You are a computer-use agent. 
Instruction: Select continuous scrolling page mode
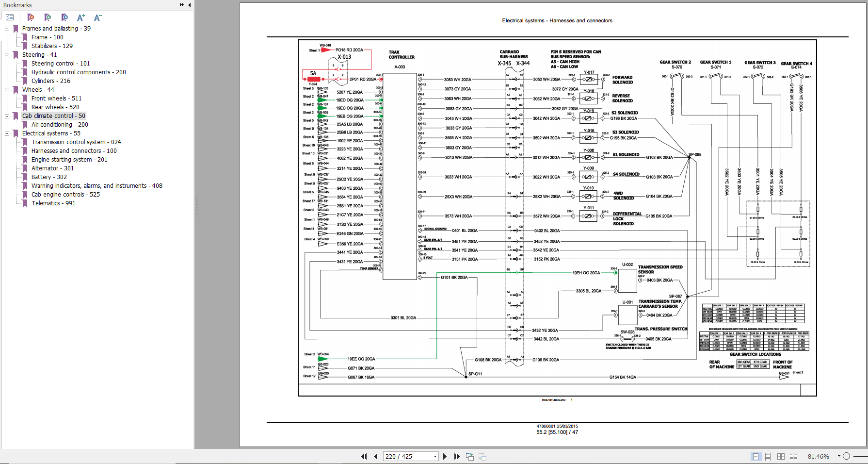click(x=768, y=456)
